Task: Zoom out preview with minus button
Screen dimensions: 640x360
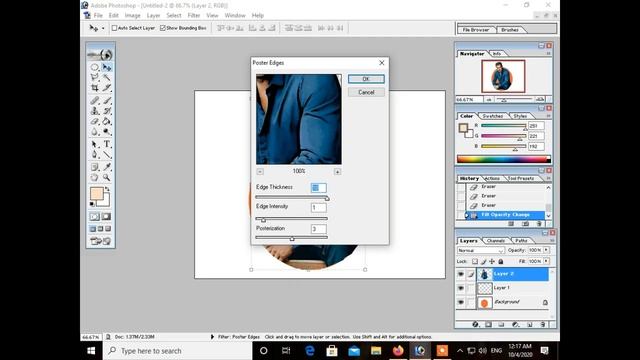Action: [260, 172]
